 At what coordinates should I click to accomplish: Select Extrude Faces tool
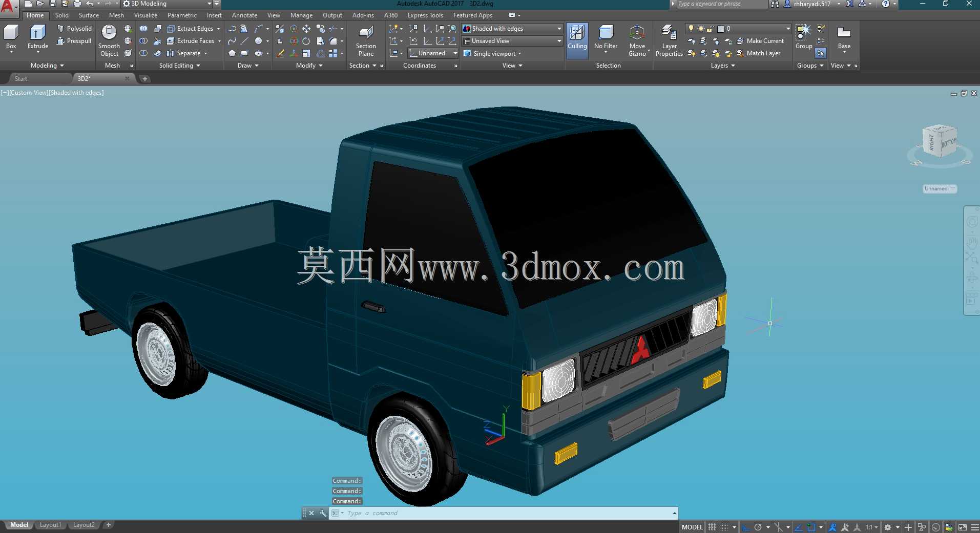tap(194, 41)
